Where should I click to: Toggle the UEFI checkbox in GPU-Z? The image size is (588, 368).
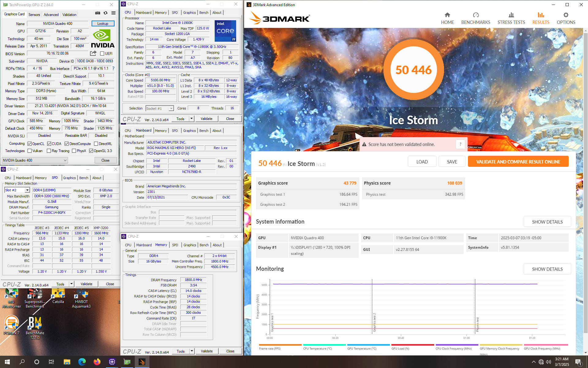(102, 54)
